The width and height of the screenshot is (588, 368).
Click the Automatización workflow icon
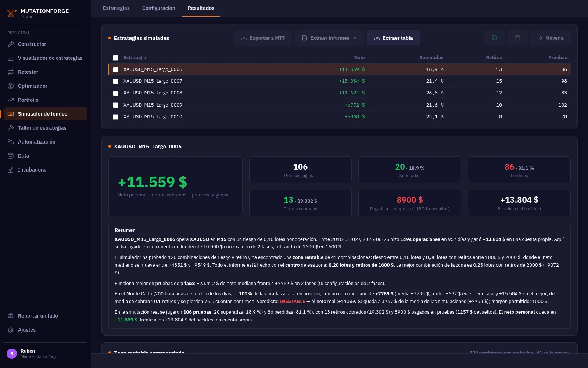[x=11, y=142]
